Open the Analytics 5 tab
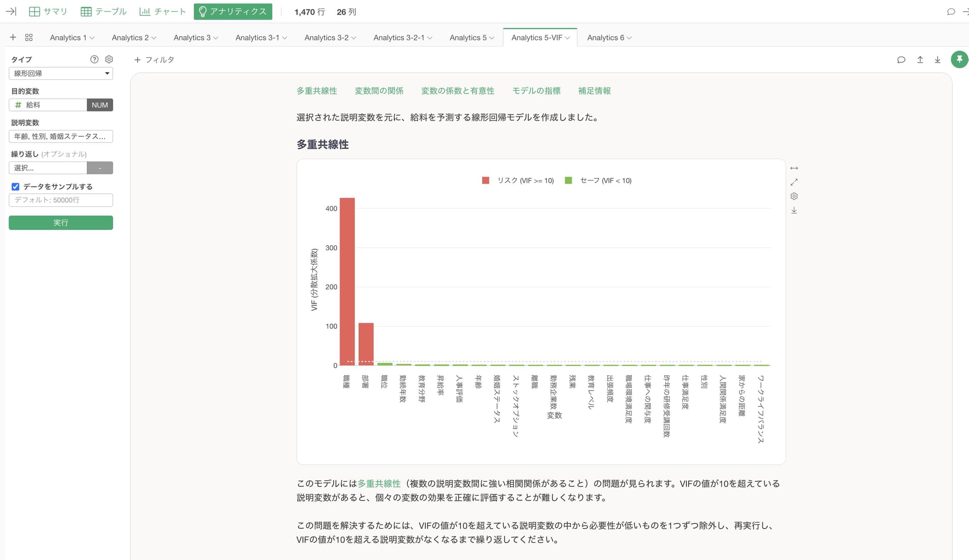 click(468, 37)
